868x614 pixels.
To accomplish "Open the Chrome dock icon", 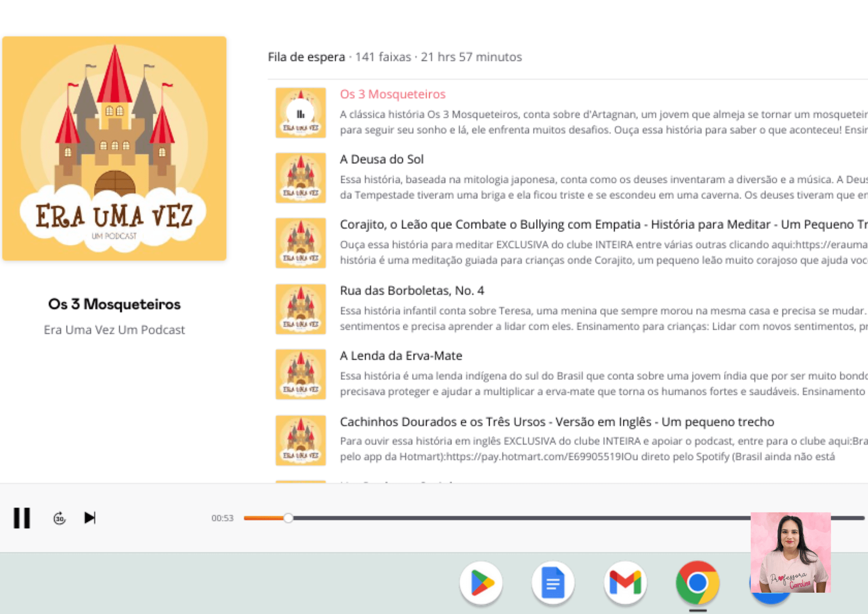I will 697,583.
